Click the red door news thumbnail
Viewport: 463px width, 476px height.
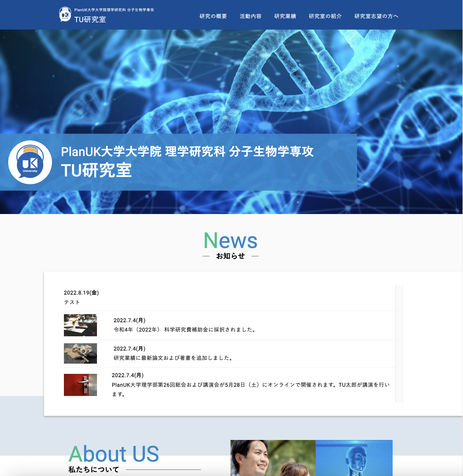coord(80,385)
